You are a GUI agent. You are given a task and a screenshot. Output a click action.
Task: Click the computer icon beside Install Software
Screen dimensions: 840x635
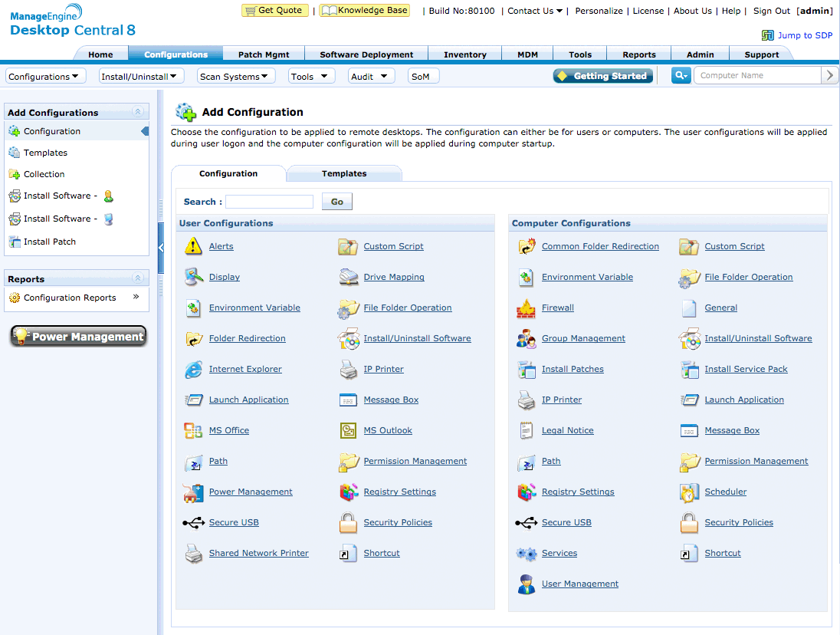[109, 219]
